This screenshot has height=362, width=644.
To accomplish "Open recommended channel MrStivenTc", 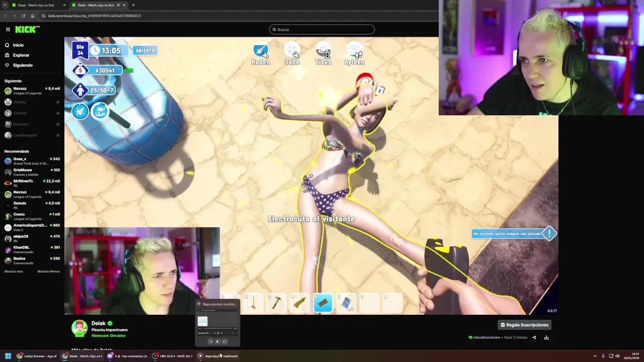I will click(31, 183).
